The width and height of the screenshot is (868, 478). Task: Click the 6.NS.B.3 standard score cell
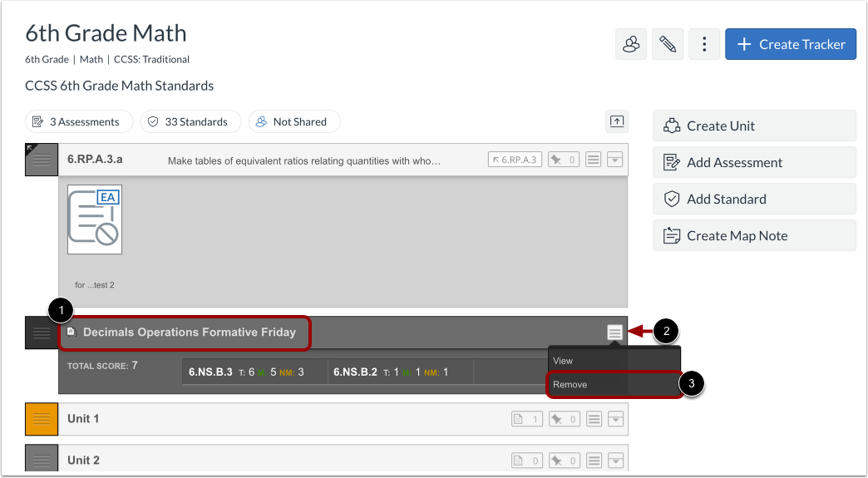tap(254, 372)
